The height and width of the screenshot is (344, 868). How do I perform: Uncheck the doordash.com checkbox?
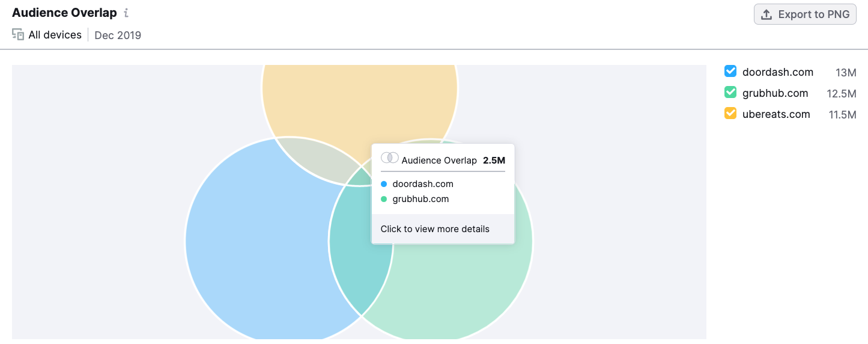pos(730,72)
